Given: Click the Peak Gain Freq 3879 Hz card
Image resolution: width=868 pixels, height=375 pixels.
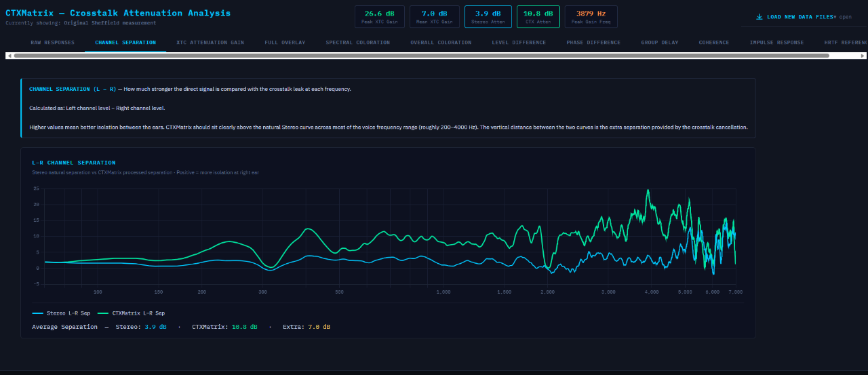Looking at the screenshot, I should [x=591, y=16].
